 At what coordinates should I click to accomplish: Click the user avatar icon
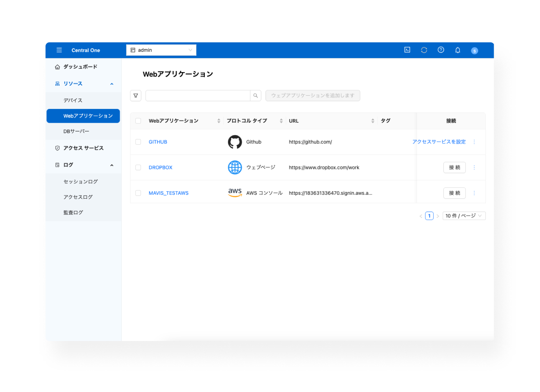pyautogui.click(x=474, y=51)
